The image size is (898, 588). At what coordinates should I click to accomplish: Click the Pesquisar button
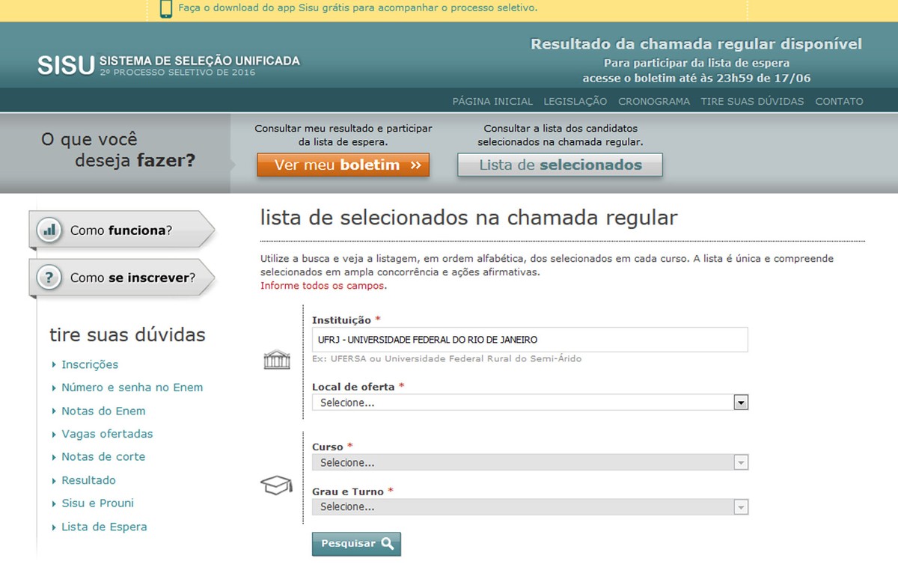pyautogui.click(x=356, y=544)
